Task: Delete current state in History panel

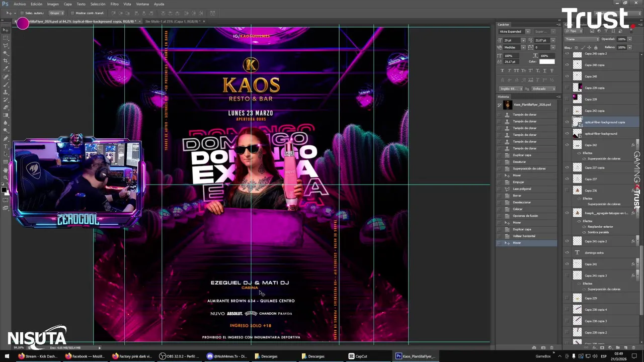Action: pyautogui.click(x=551, y=347)
